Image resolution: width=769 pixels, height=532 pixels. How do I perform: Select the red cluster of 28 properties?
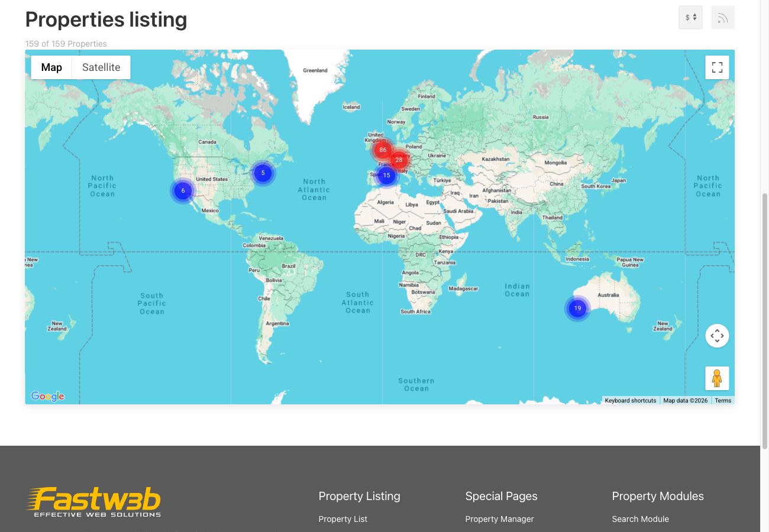(x=399, y=159)
